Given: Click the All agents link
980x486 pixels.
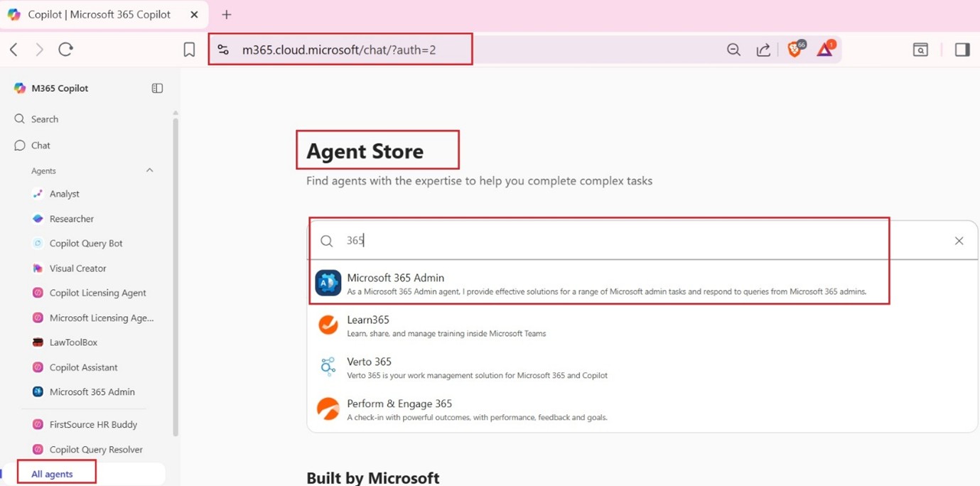Looking at the screenshot, I should coord(52,474).
